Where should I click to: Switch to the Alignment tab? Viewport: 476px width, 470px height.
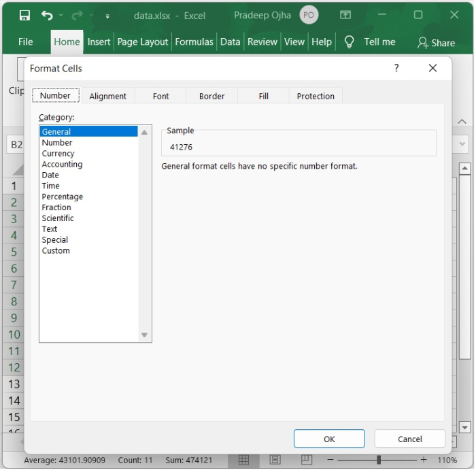[x=107, y=96]
